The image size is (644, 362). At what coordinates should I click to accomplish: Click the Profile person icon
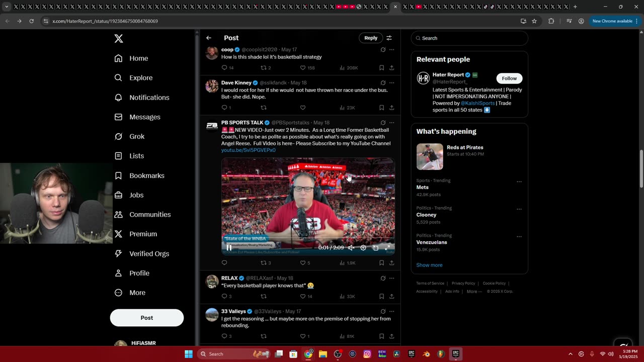pos(118,273)
